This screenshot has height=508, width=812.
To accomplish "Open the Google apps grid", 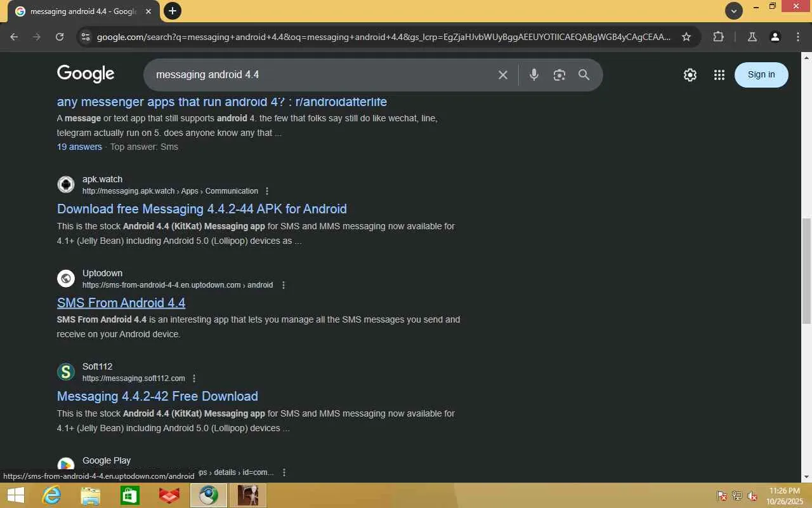I will (x=719, y=75).
